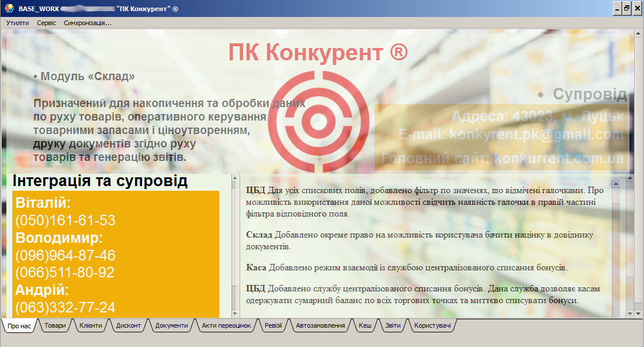Viewport: 644px width, 347px height.
Task: Open the Утиліти menu
Action: coord(18,23)
